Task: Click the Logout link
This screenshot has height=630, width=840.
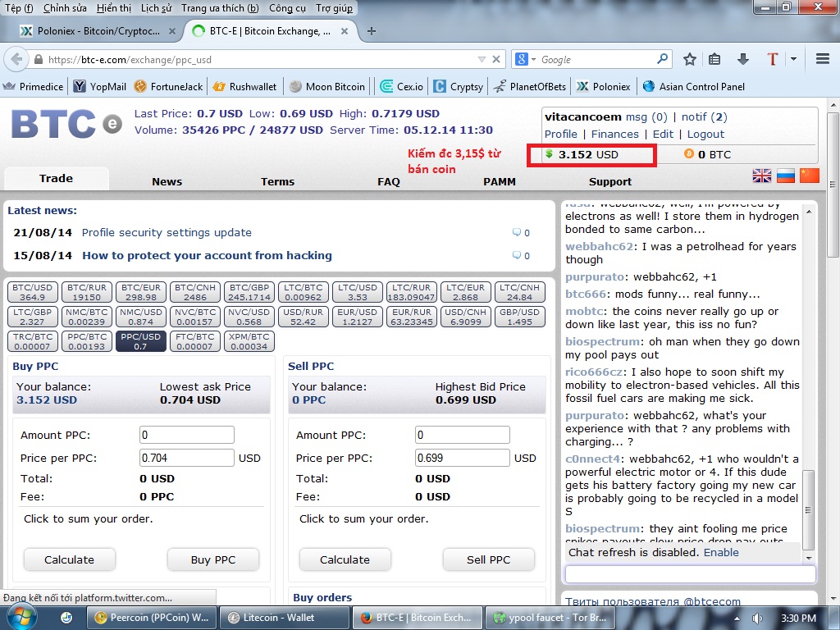Action: tap(705, 134)
